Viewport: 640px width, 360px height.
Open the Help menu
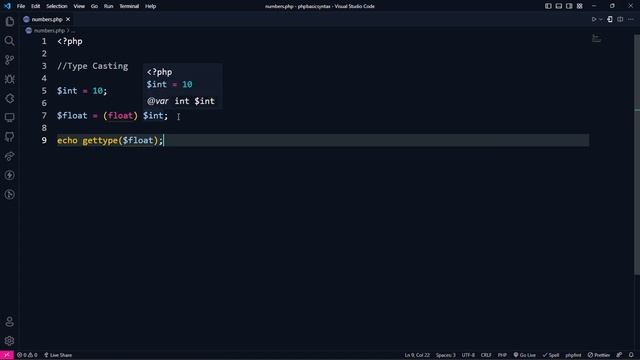click(151, 6)
